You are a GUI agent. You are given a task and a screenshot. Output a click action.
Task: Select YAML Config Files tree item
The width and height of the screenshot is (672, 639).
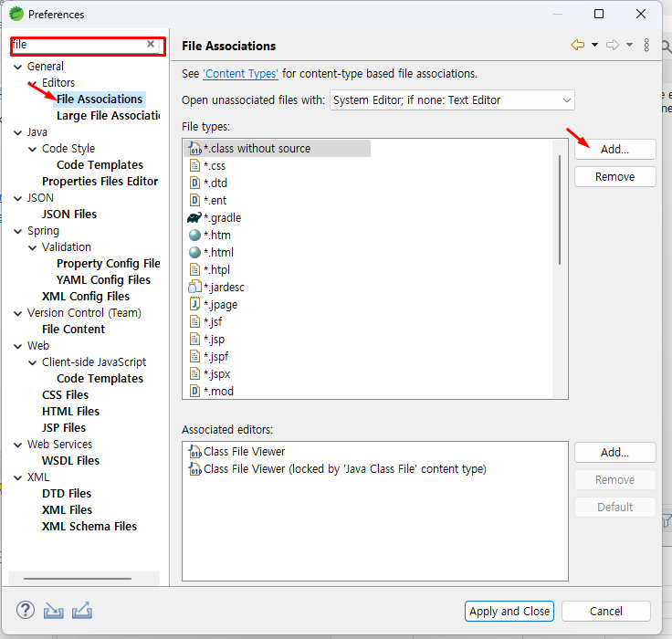click(103, 280)
